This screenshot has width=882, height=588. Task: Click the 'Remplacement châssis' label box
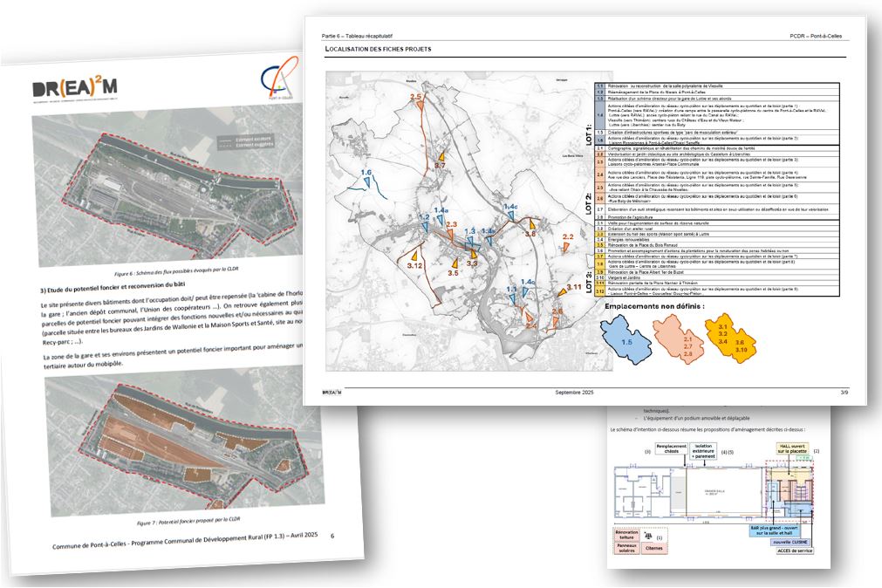click(673, 448)
